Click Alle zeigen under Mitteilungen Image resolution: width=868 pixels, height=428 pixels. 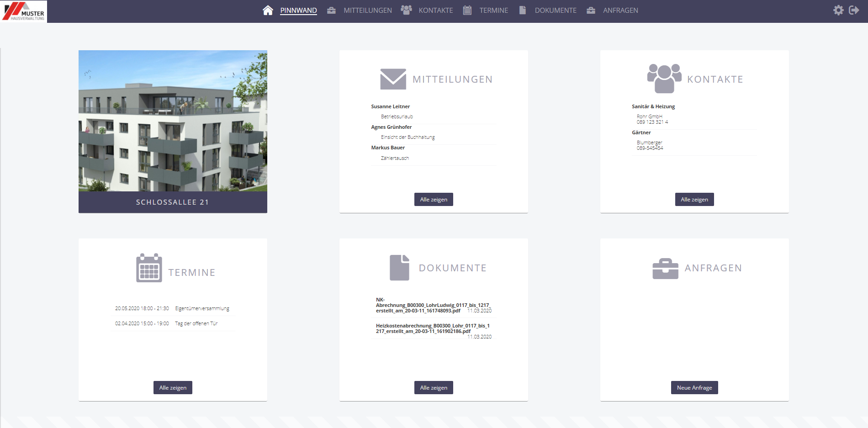pyautogui.click(x=433, y=199)
